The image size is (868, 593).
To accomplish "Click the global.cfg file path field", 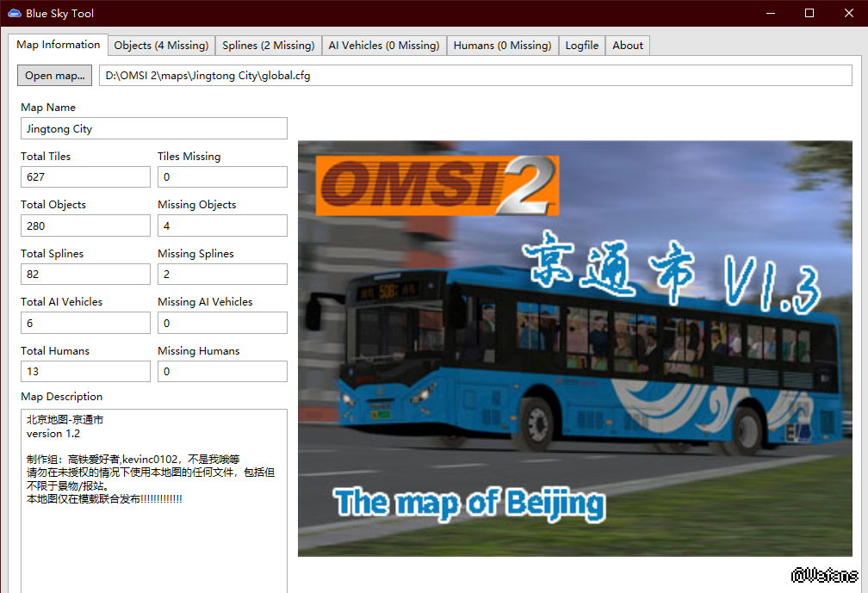I will click(475, 76).
